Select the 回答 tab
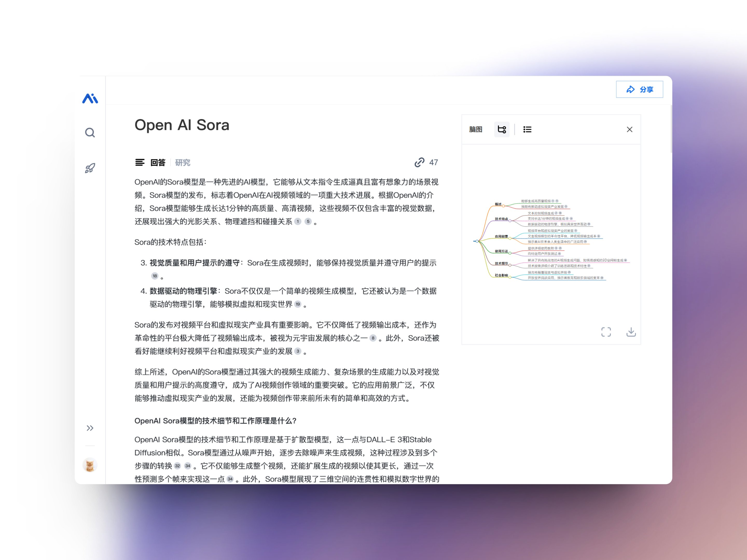 (158, 163)
